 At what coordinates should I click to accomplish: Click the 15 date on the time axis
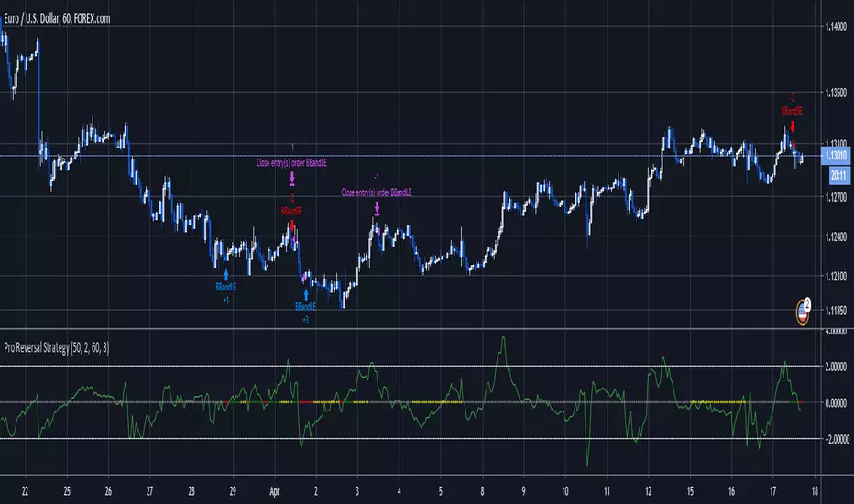(x=690, y=491)
